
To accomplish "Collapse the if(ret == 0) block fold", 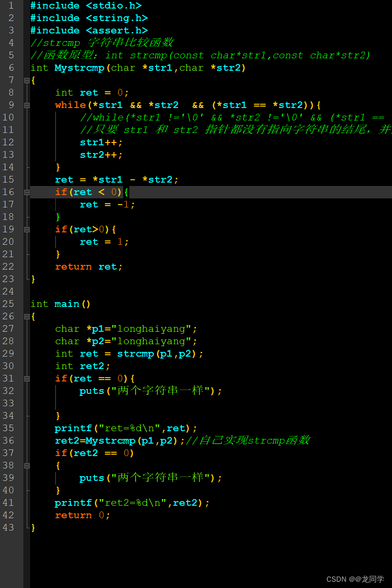I will [27, 379].
